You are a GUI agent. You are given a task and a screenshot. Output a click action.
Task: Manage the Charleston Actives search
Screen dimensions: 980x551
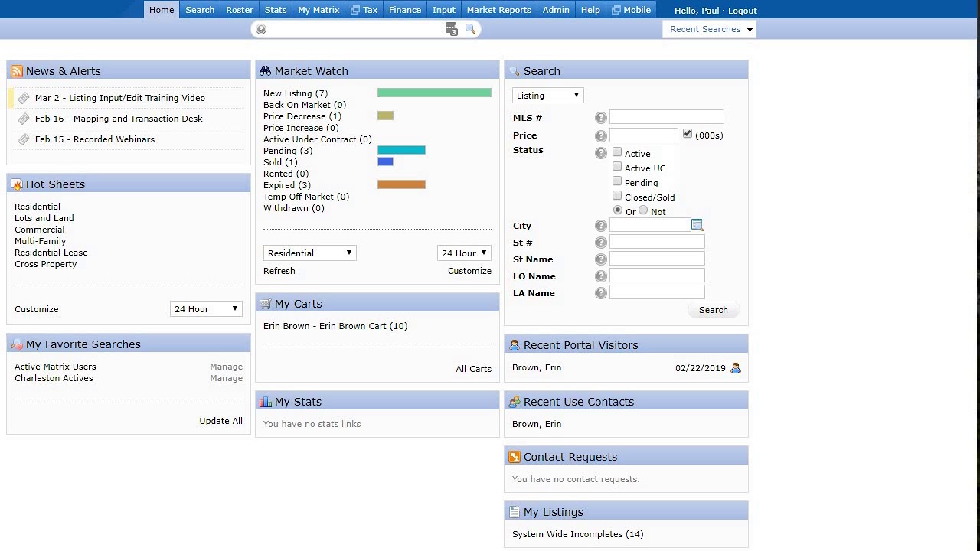[x=226, y=378]
